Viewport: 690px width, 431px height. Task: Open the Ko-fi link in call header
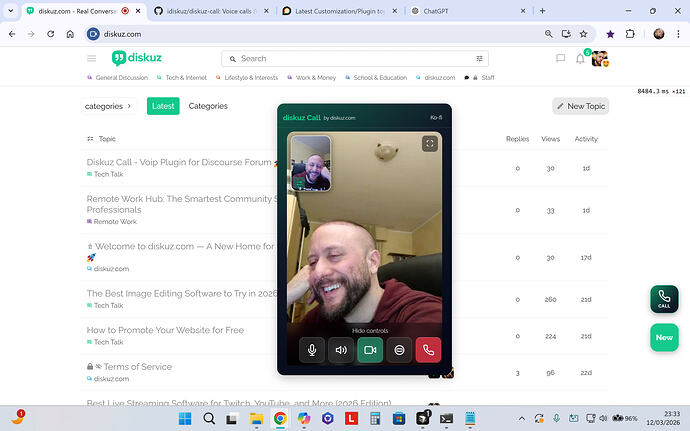pyautogui.click(x=436, y=118)
